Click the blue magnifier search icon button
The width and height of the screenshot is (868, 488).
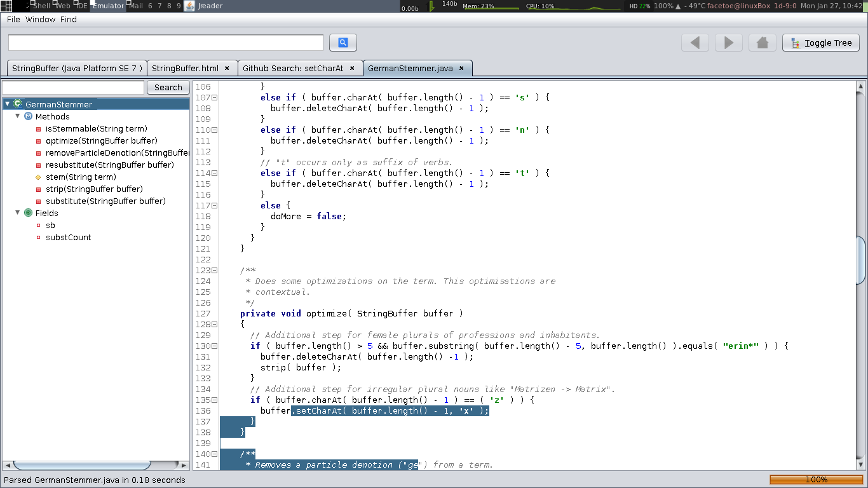click(x=343, y=43)
